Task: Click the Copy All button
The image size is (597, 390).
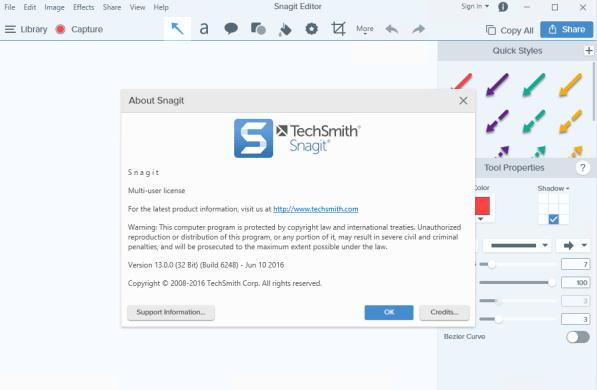Action: [509, 30]
